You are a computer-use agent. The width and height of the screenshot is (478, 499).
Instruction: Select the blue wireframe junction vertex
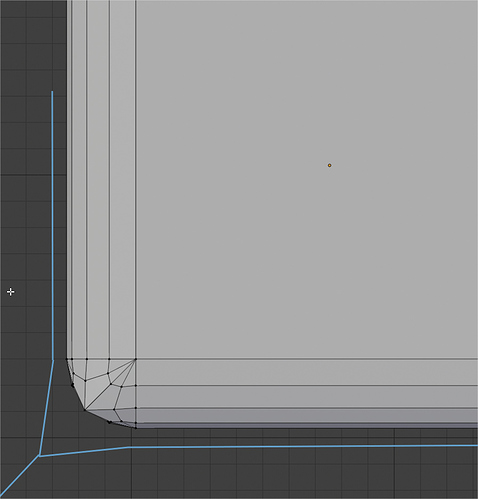[x=39, y=455]
